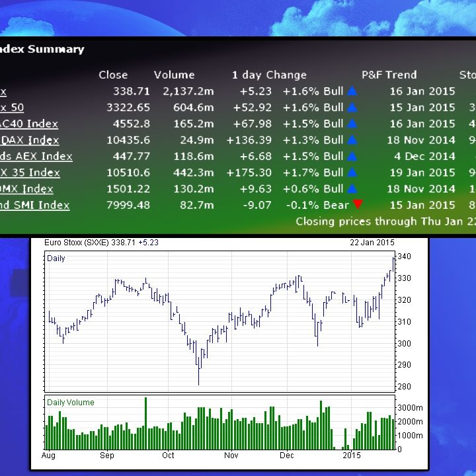Viewport: 476px width, 476px height.
Task: Open the 35 Index link
Action: [30, 173]
